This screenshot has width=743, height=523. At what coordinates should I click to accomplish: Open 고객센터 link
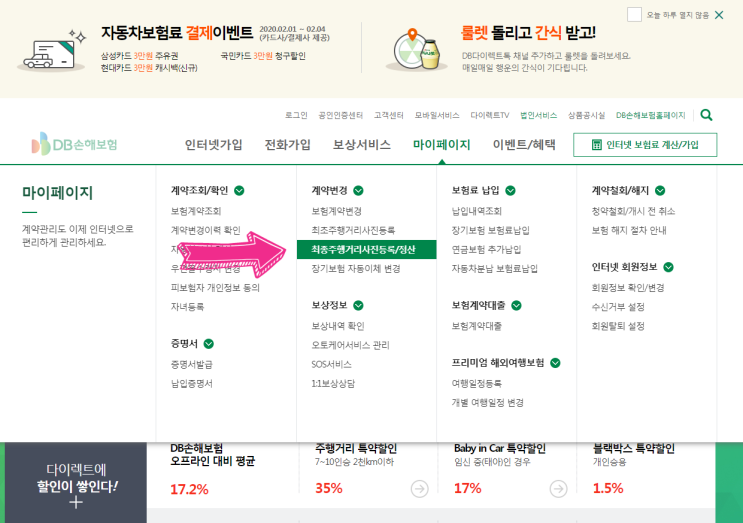click(x=389, y=115)
